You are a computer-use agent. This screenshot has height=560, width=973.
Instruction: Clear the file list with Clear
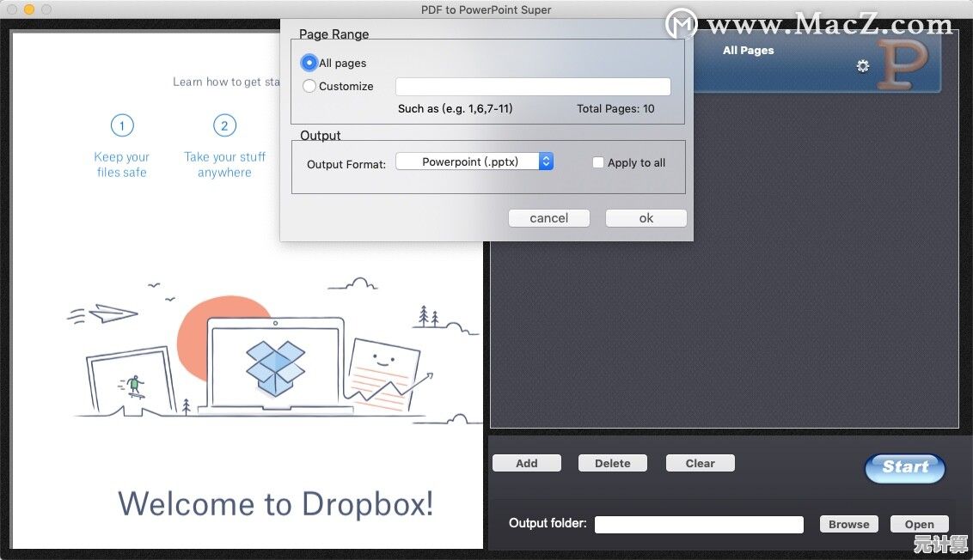click(700, 463)
